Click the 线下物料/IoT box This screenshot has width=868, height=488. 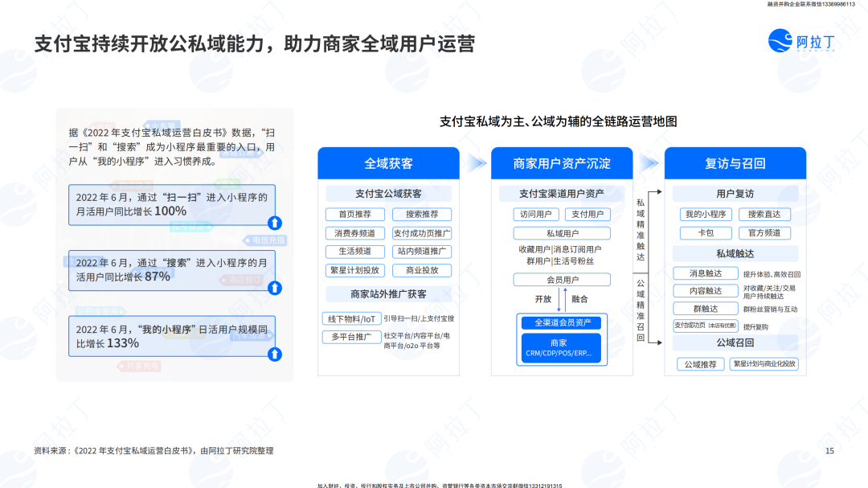tap(351, 319)
